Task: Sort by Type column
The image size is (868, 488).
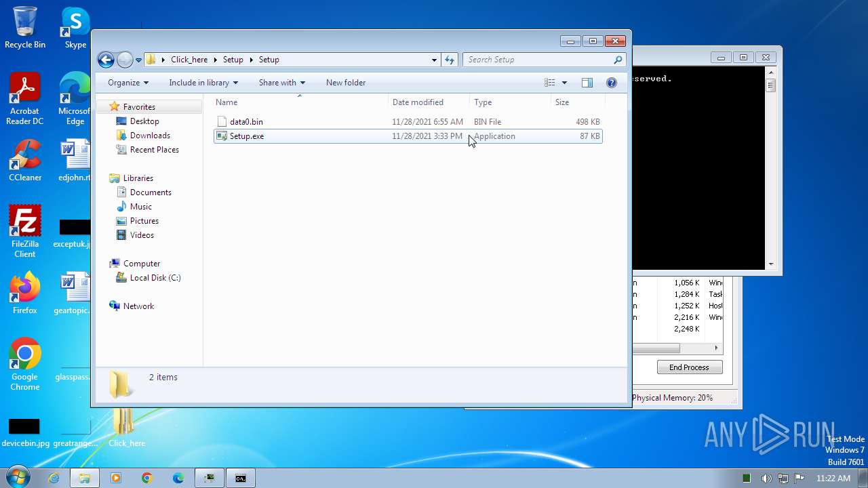Action: [511, 102]
